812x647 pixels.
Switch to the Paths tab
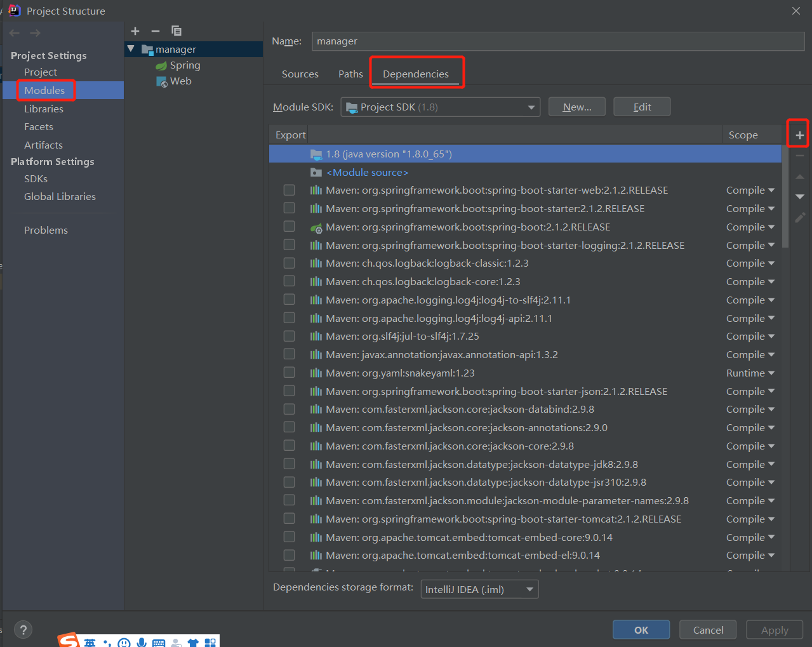tap(350, 74)
